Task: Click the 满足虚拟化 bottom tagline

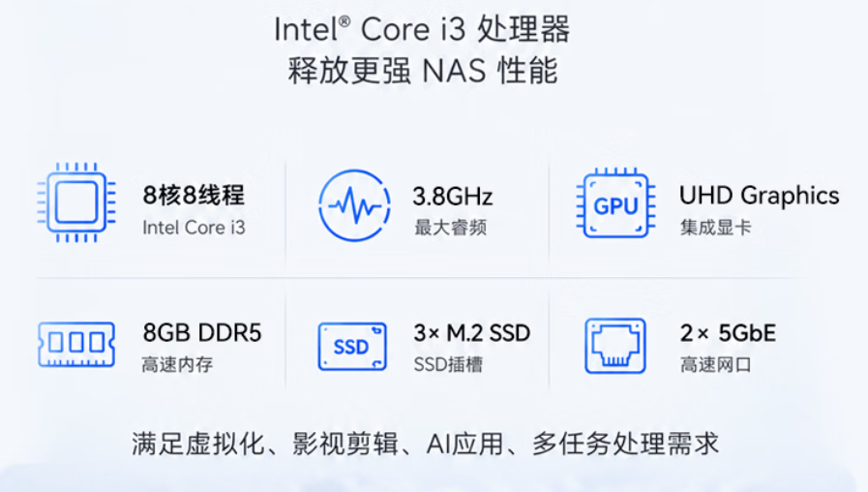Action: (x=425, y=444)
